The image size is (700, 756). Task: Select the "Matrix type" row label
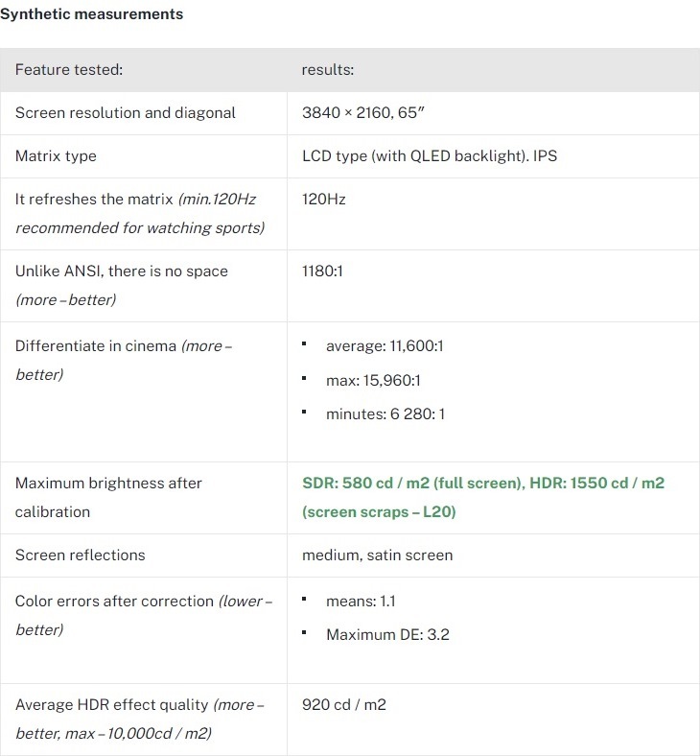(x=56, y=156)
